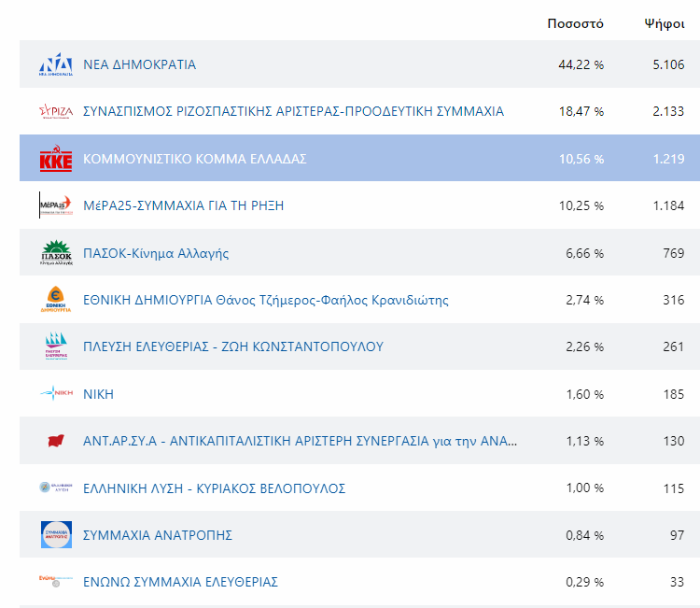Select the red KKE logo

tap(55, 159)
